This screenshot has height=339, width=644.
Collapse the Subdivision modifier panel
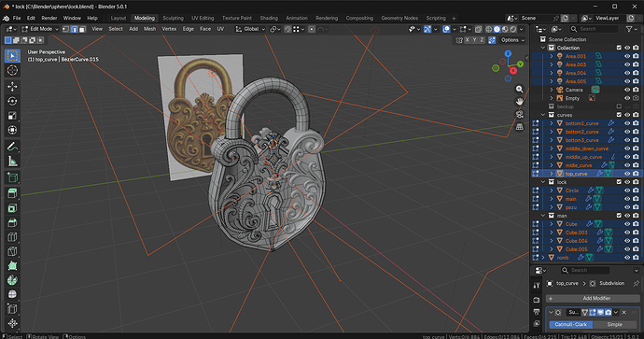click(551, 312)
